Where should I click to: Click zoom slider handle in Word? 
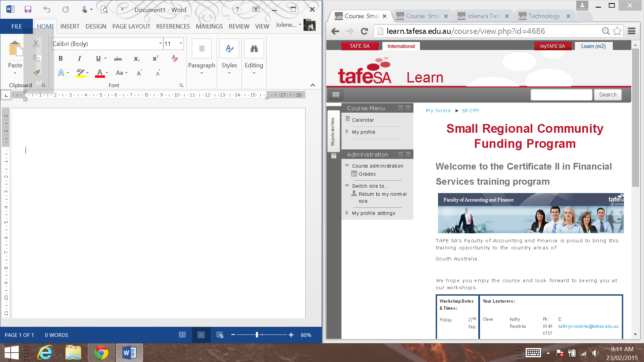click(x=257, y=335)
